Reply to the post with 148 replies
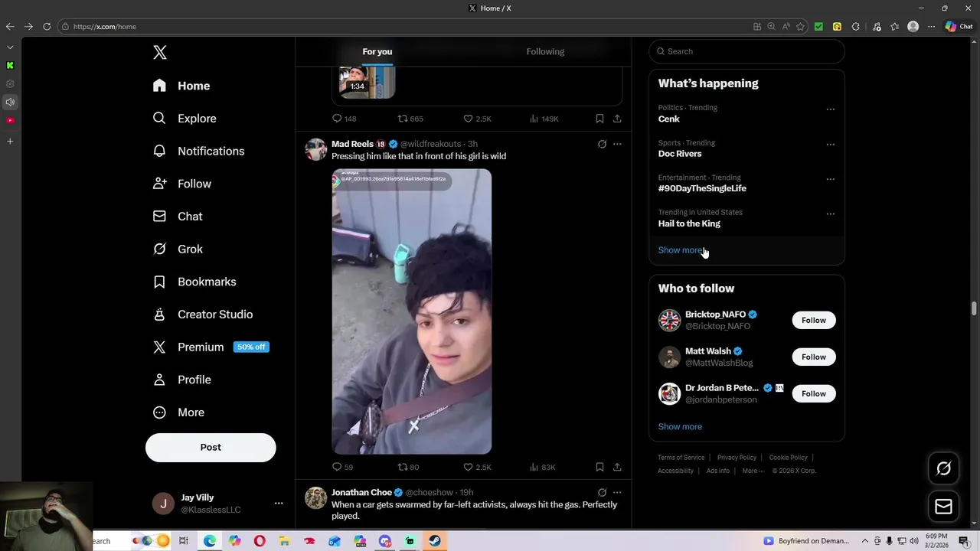The image size is (980, 551). click(344, 119)
